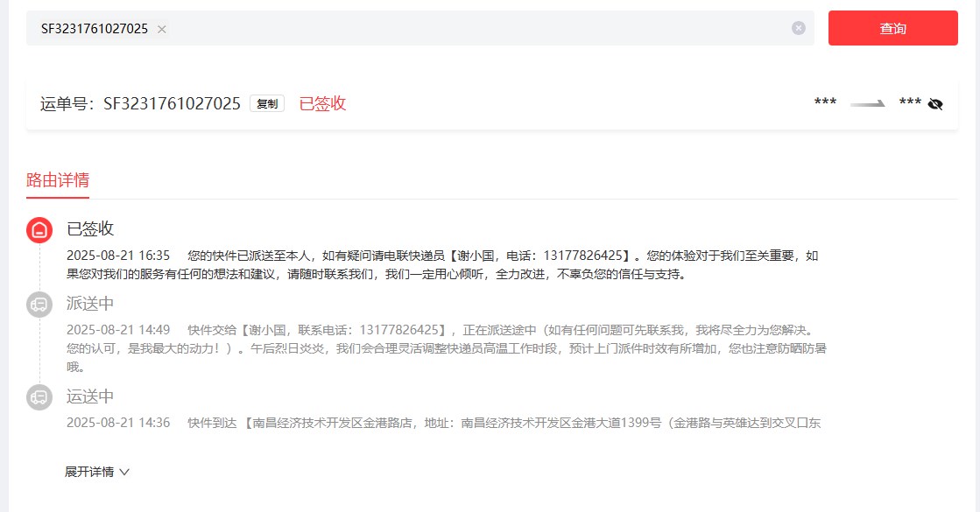Clear the search field with the circle X icon

tap(798, 28)
